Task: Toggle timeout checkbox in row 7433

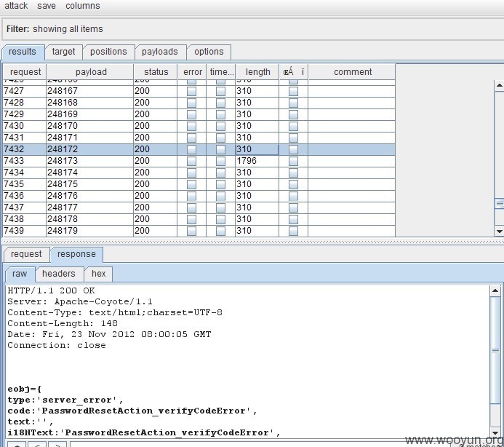Action: pyautogui.click(x=220, y=161)
